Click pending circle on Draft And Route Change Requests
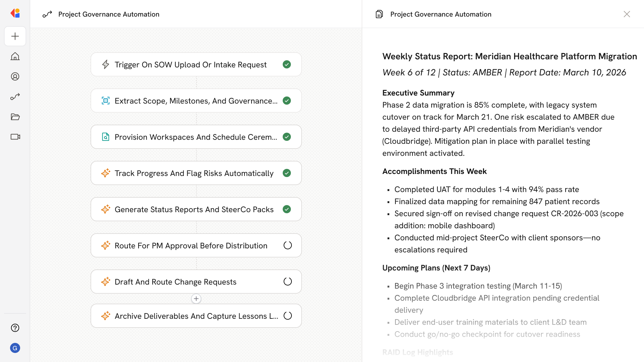This screenshot has height=362, width=644. (x=288, y=282)
